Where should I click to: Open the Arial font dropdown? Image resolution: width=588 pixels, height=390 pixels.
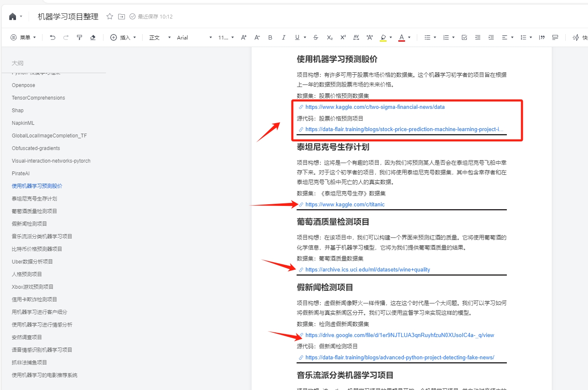pos(194,37)
